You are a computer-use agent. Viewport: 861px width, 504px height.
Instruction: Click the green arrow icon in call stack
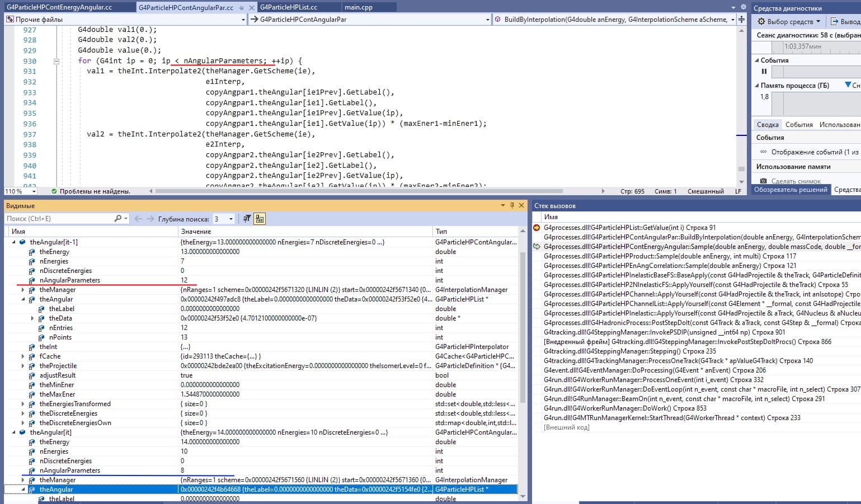coord(537,247)
